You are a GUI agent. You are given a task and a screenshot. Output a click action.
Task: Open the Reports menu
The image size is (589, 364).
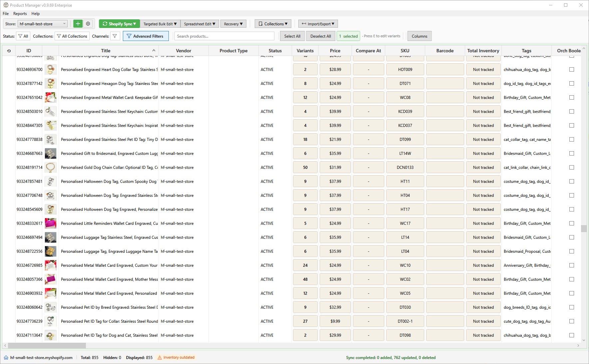(x=20, y=13)
